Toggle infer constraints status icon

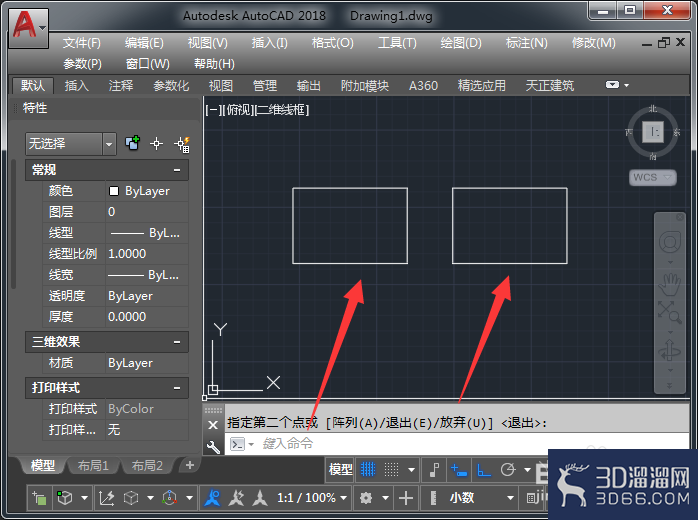point(434,469)
